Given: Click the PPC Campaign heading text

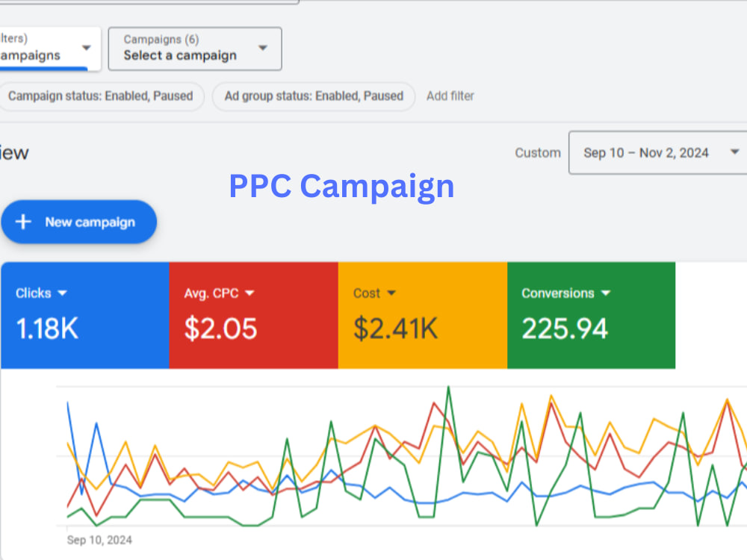Looking at the screenshot, I should (341, 186).
